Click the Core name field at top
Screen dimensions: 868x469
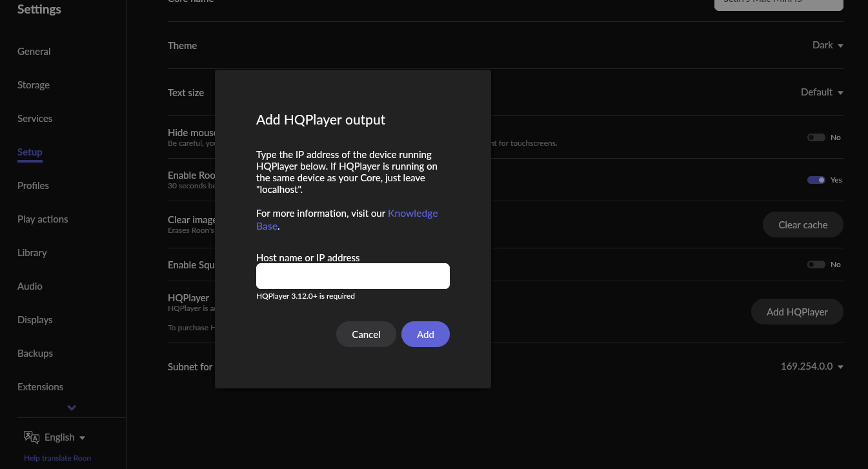(x=779, y=4)
